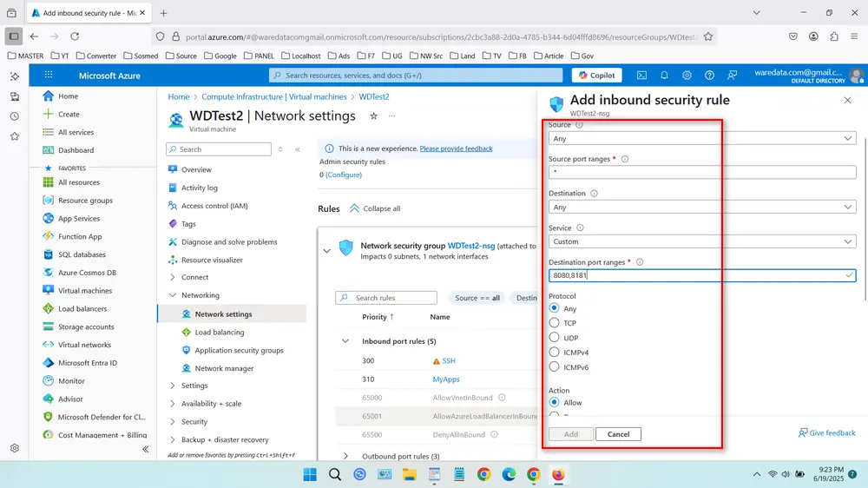The width and height of the screenshot is (868, 488).
Task: Select Any protocol radio button
Action: [x=554, y=308]
